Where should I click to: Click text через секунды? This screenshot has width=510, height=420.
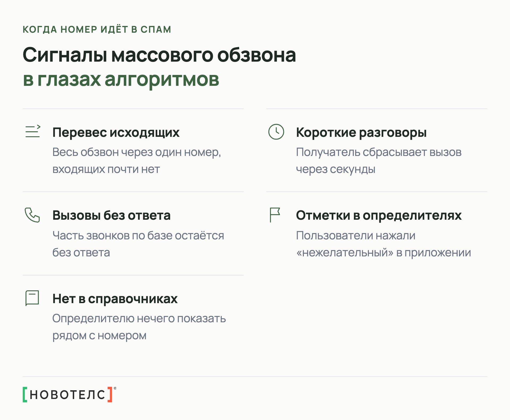(x=335, y=169)
